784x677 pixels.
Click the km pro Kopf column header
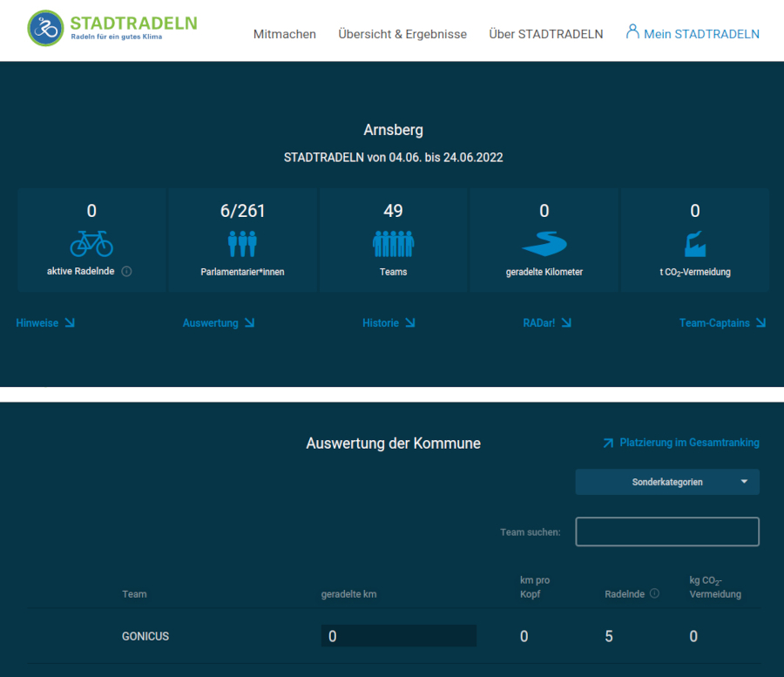click(535, 587)
